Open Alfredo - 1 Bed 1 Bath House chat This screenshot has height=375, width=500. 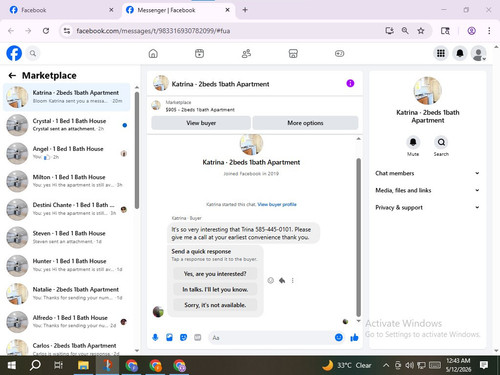[67, 322]
